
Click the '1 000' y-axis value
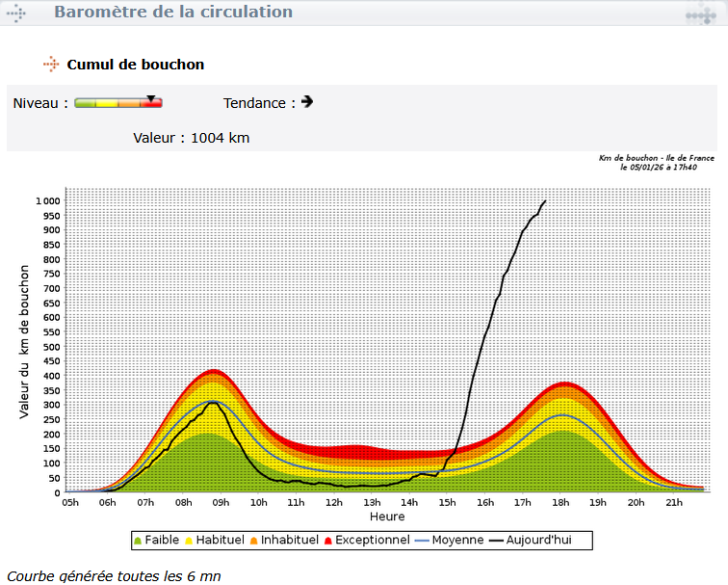[x=48, y=201]
